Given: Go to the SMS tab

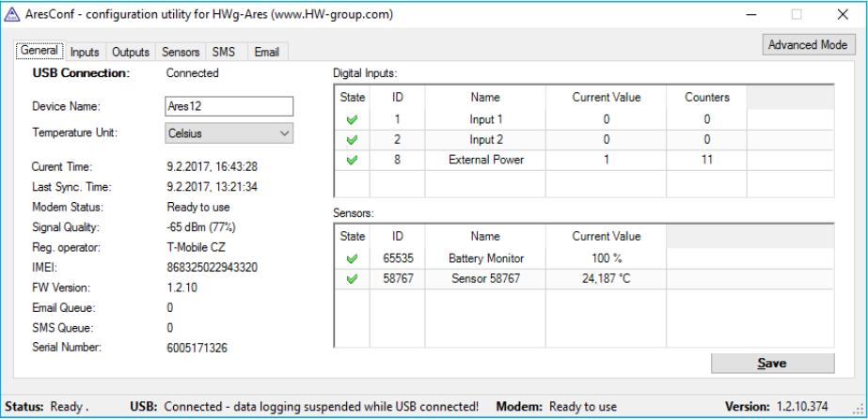Looking at the screenshot, I should pyautogui.click(x=224, y=53).
